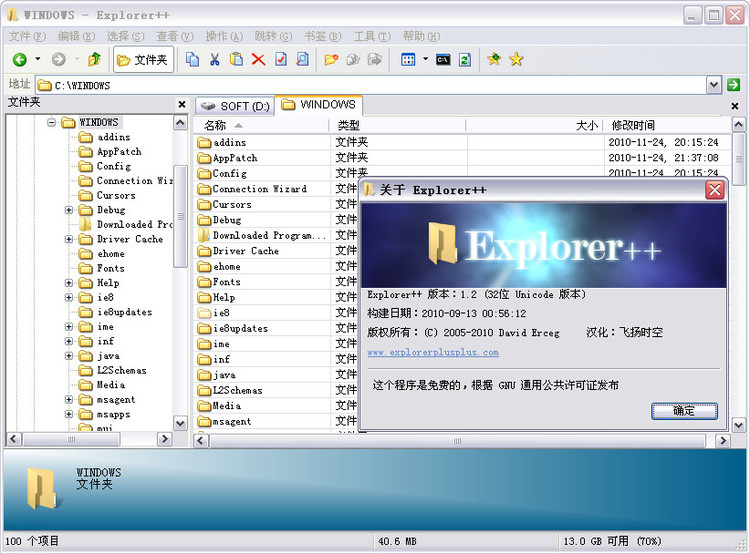
Task: Select Fonts in the folder tree
Action: pyautogui.click(x=110, y=268)
